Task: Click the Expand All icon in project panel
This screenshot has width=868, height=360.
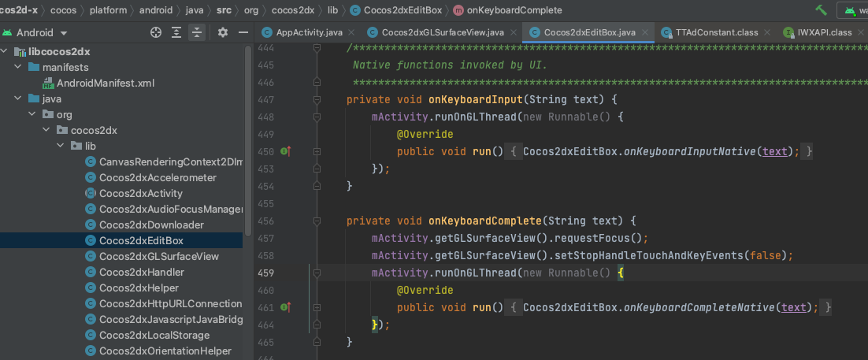Action: coord(176,32)
